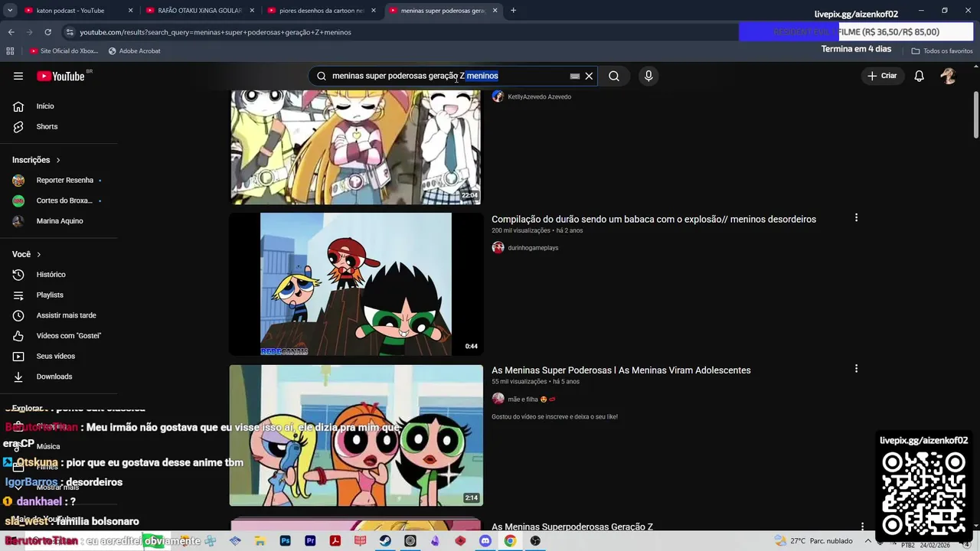This screenshot has width=980, height=551.
Task: Open options menu for Compilação do durão video
Action: pyautogui.click(x=856, y=218)
